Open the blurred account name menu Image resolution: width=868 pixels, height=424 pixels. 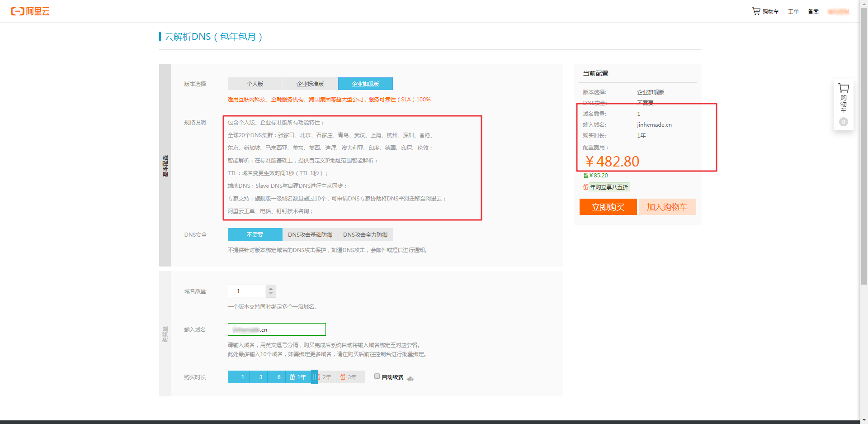[x=839, y=11]
